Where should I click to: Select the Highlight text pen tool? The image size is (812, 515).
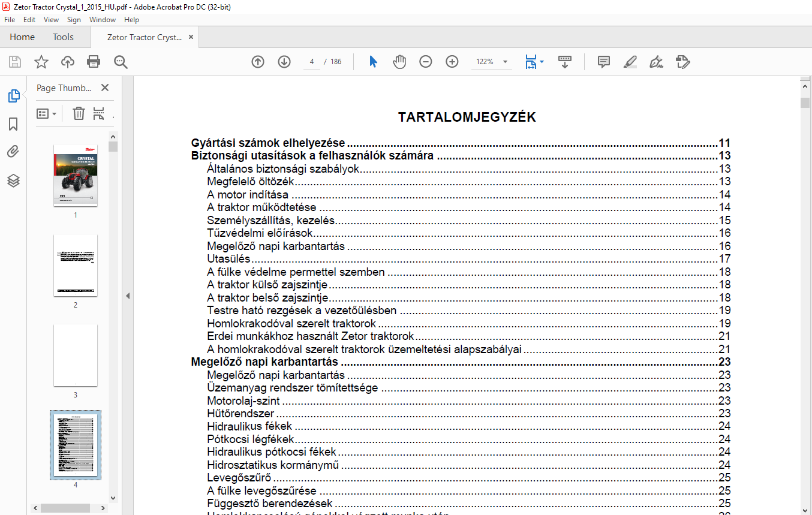pyautogui.click(x=630, y=62)
